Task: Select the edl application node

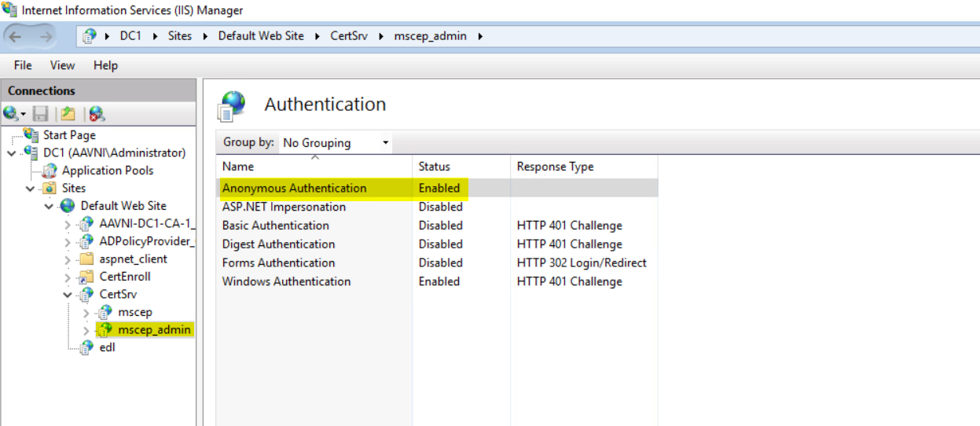Action: tap(107, 347)
